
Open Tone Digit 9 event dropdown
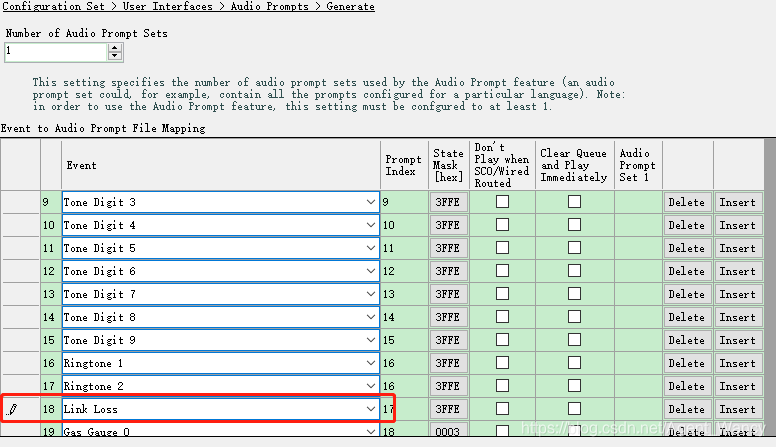(x=370, y=340)
